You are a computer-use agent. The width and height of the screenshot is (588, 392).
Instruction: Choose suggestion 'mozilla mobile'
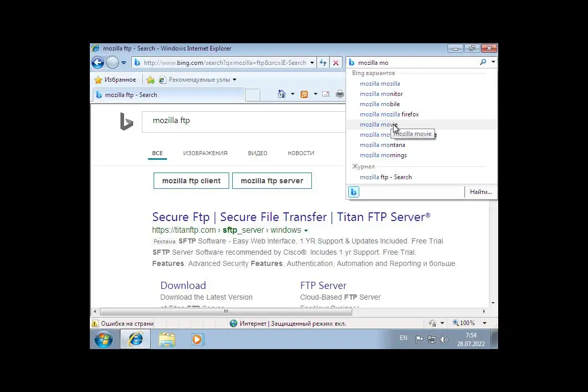tap(422, 104)
